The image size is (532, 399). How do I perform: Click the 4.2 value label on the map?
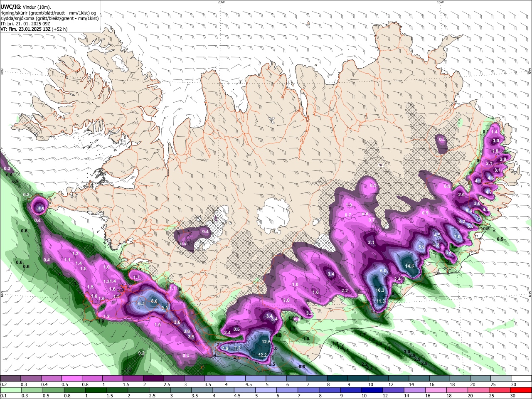click(462, 222)
